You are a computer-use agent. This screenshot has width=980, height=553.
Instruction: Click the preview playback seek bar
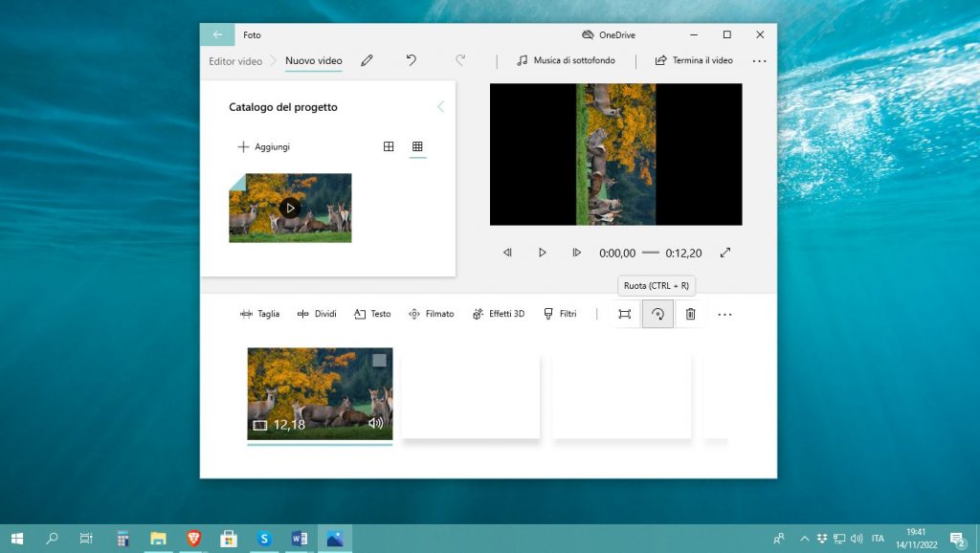651,253
